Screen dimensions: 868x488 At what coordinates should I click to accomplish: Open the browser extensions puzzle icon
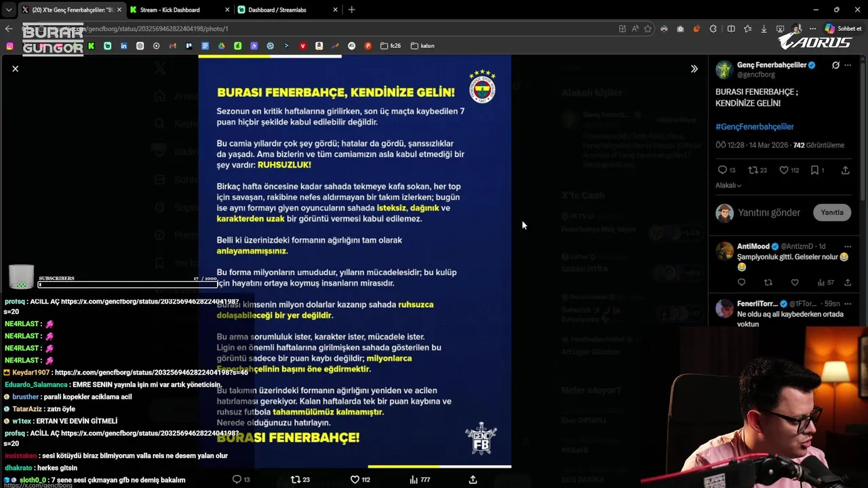(713, 28)
